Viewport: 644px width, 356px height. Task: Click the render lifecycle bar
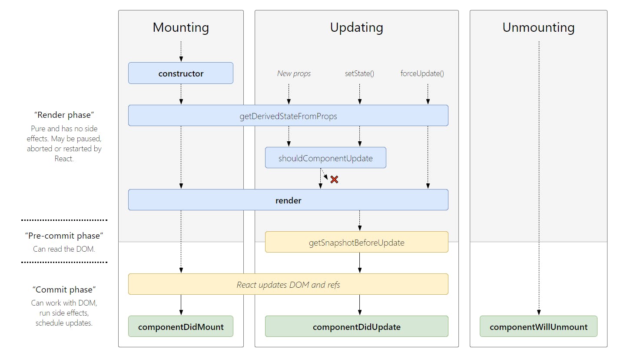coord(288,200)
